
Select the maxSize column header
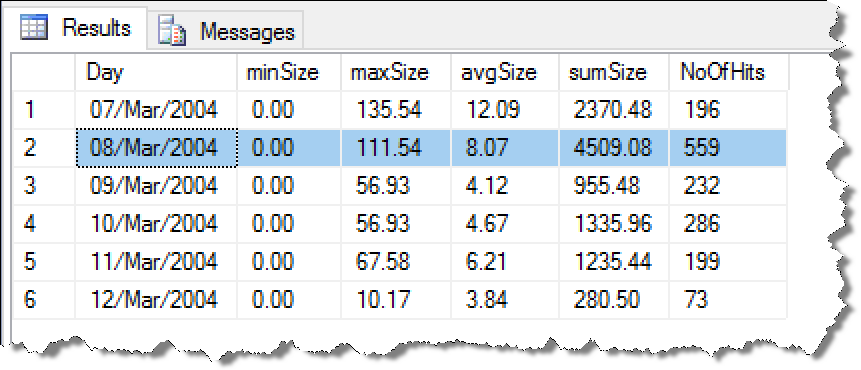[x=395, y=72]
